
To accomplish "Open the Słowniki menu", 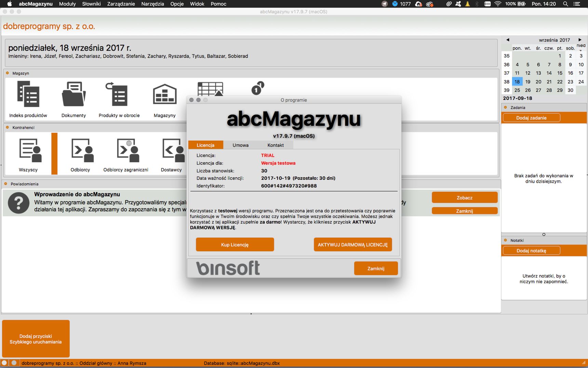I will click(91, 4).
